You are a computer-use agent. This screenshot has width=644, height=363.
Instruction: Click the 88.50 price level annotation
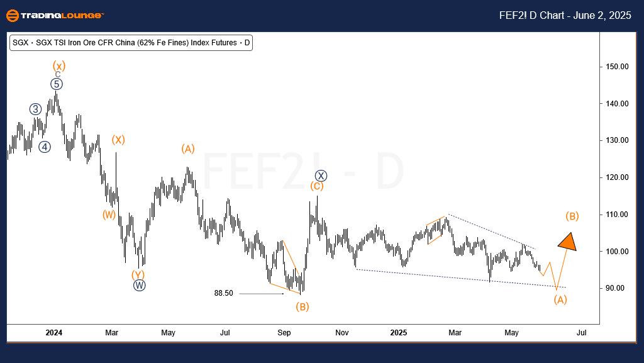point(224,293)
